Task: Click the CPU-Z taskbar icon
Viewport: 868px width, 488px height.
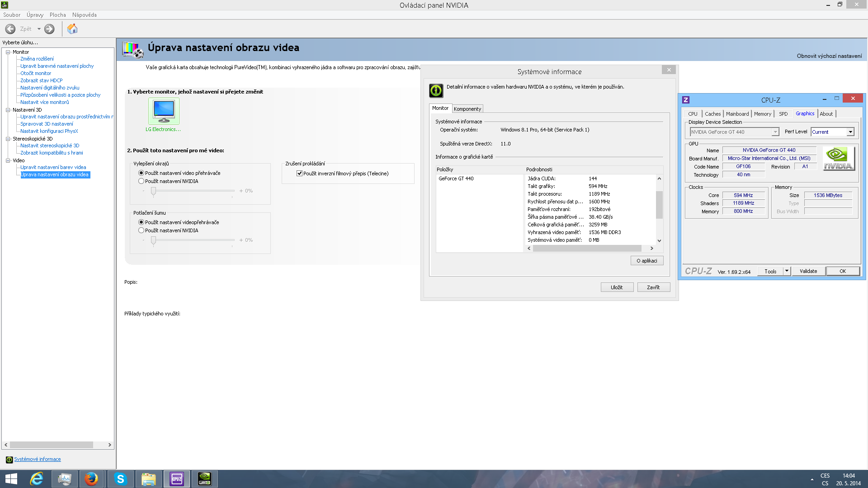Action: point(177,479)
